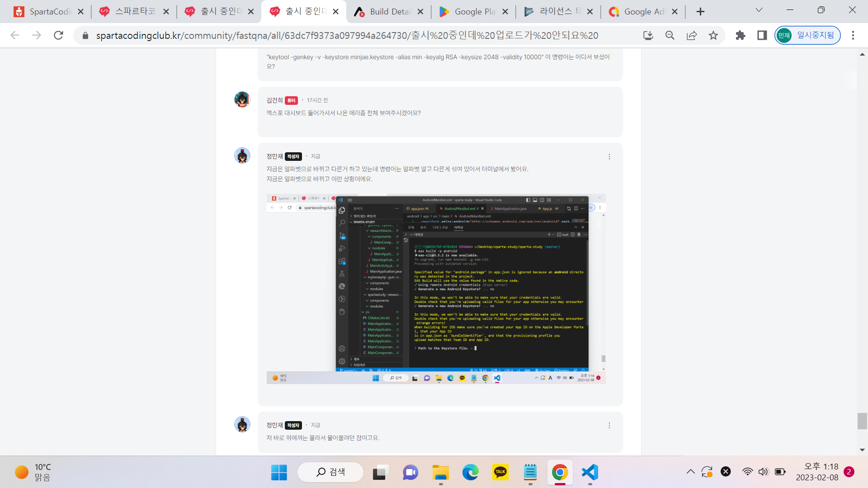
Task: Show hidden system tray icons
Action: [x=690, y=472]
